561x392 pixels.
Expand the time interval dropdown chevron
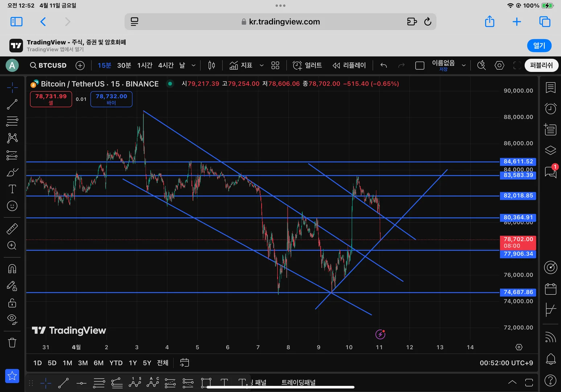(x=193, y=65)
